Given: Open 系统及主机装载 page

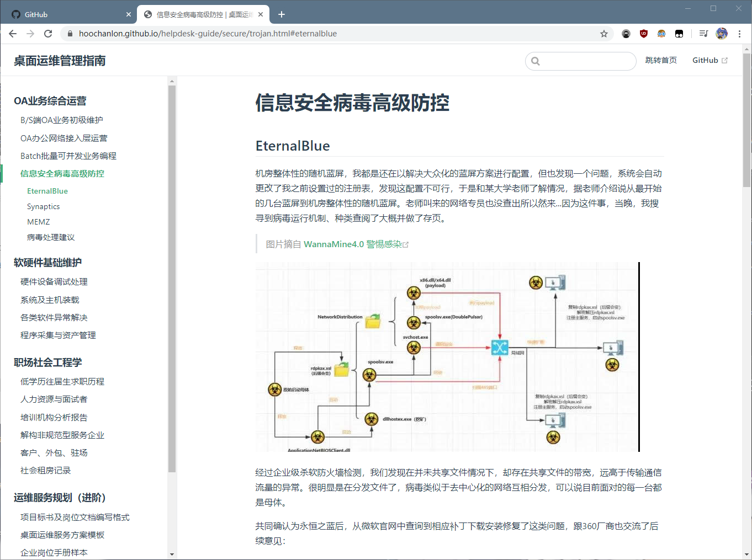Looking at the screenshot, I should pyautogui.click(x=50, y=300).
